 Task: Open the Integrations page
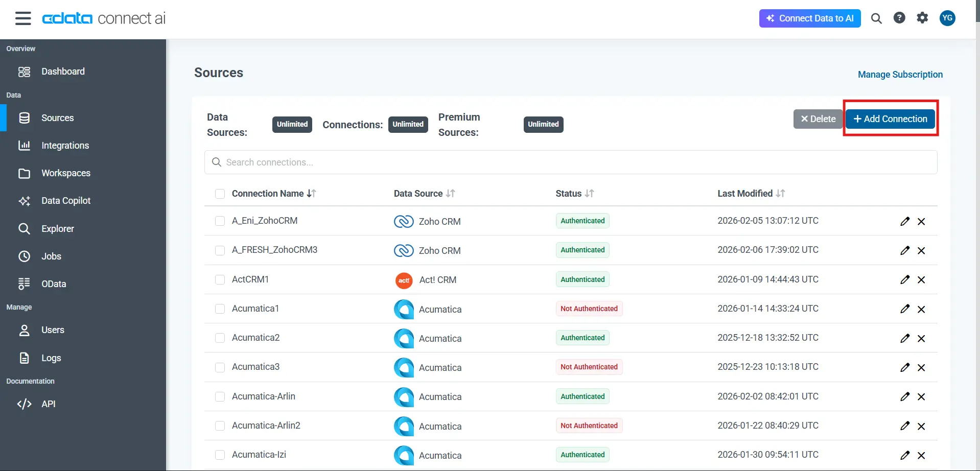click(x=65, y=145)
